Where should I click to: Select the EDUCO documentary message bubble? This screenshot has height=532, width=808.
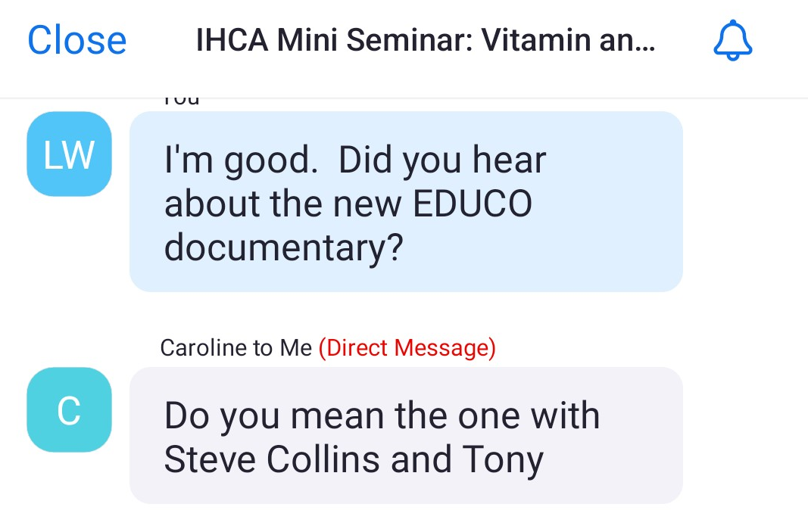point(406,201)
